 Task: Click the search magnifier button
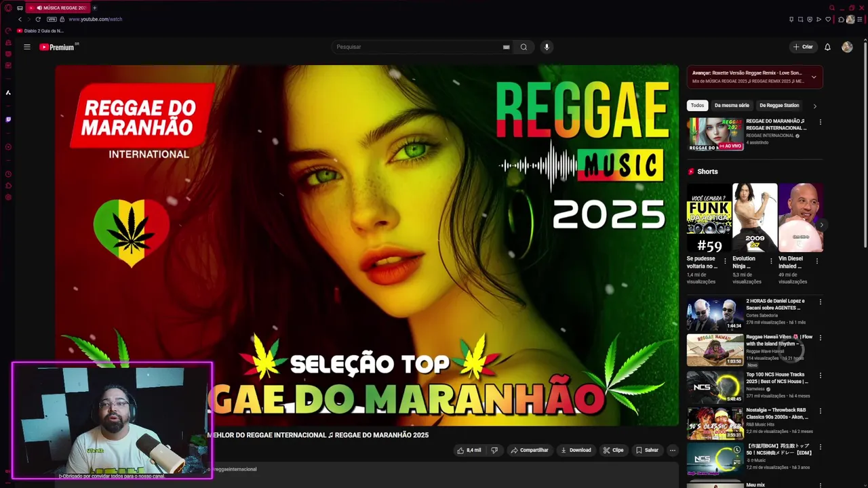524,47
